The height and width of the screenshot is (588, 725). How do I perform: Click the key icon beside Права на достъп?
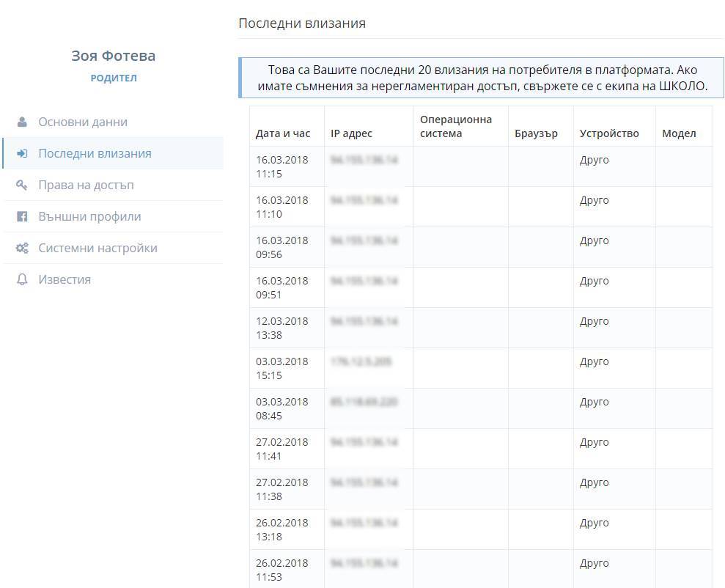[x=22, y=185]
